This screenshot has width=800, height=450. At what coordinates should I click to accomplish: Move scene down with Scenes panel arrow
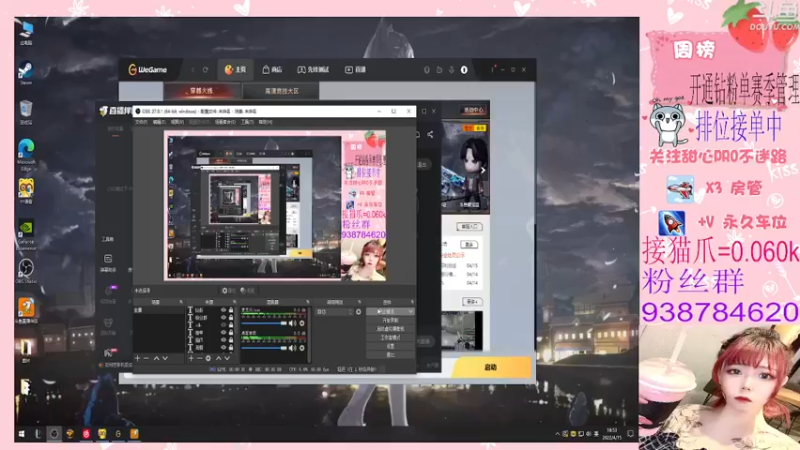click(165, 358)
